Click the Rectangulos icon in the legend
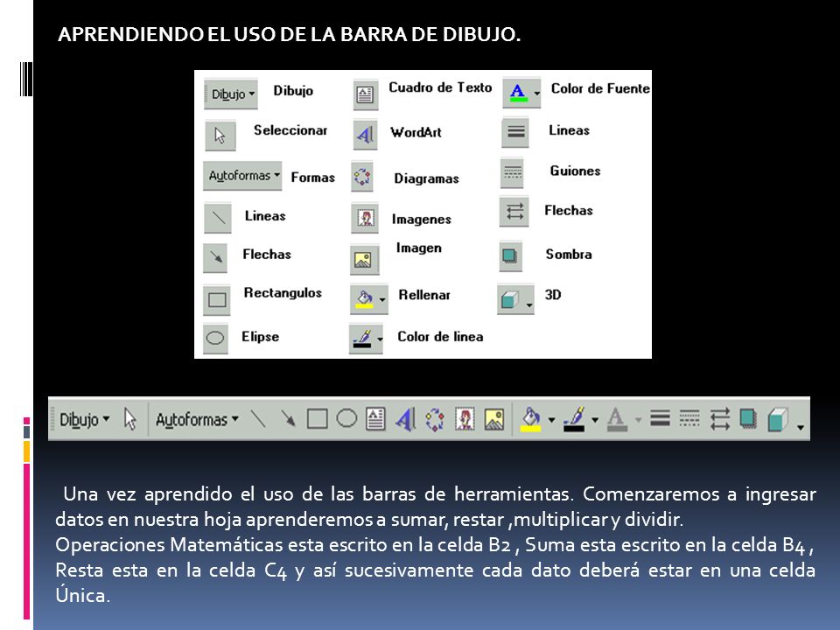This screenshot has height=630, width=840. (217, 299)
